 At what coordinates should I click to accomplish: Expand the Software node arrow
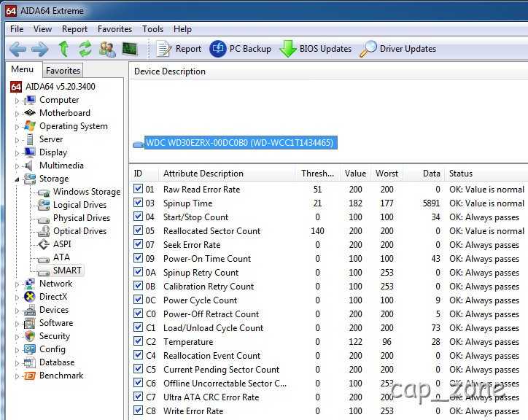tap(17, 324)
